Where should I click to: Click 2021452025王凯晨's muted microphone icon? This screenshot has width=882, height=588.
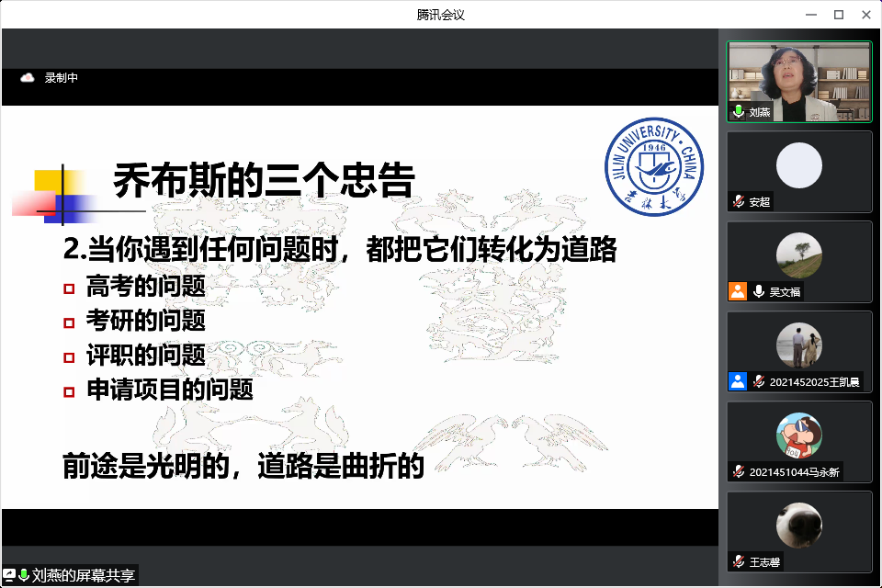click(x=759, y=381)
